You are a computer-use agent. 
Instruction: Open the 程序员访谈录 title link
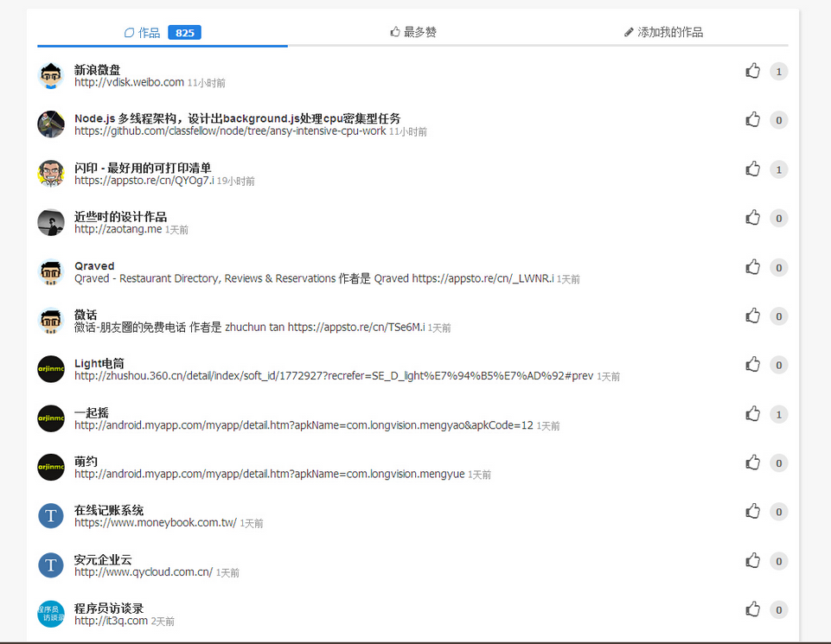pyautogui.click(x=109, y=608)
